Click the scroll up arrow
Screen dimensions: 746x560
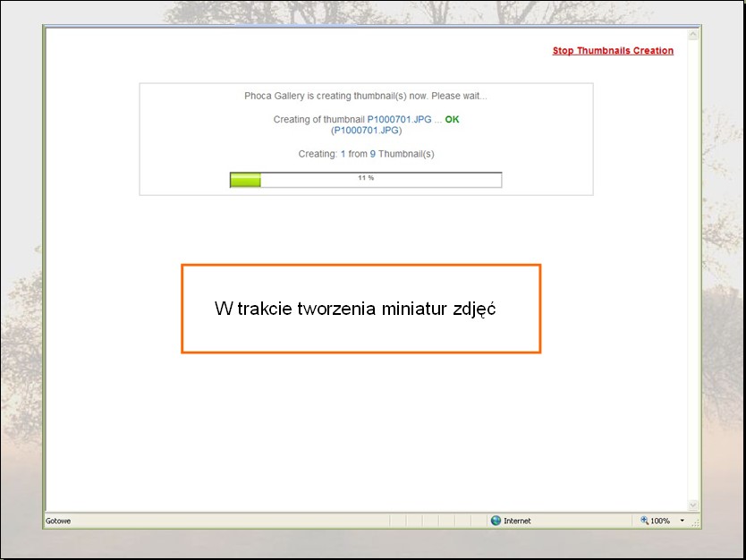coord(692,34)
